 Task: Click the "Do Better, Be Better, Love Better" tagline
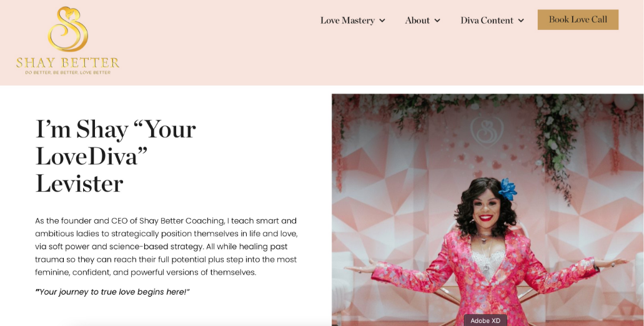click(67, 72)
